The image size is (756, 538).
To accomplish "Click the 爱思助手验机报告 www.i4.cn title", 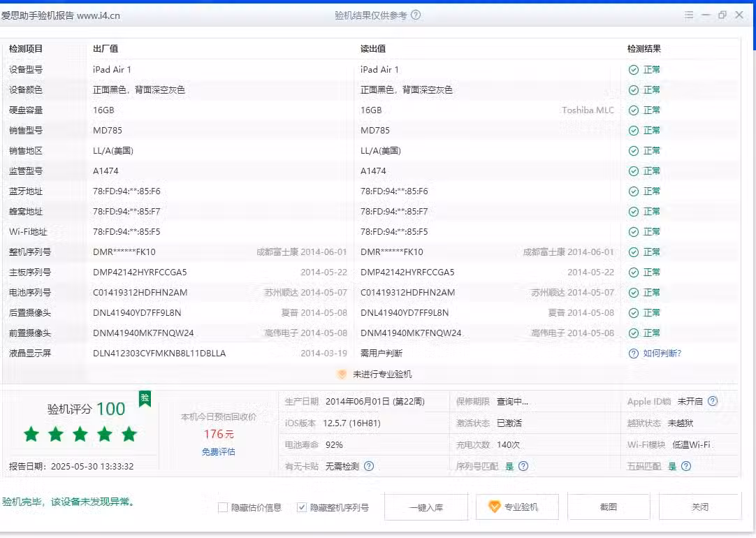I will tap(60, 15).
